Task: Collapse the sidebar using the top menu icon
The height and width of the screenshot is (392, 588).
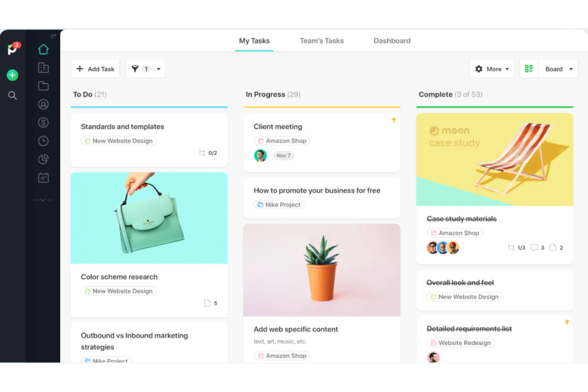Action: (53, 36)
